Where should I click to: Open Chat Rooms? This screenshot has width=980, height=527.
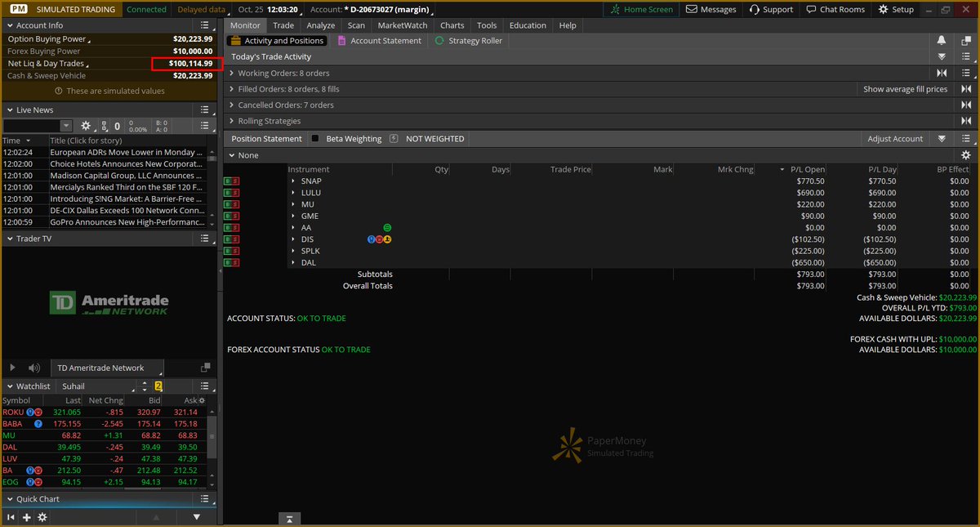(835, 9)
